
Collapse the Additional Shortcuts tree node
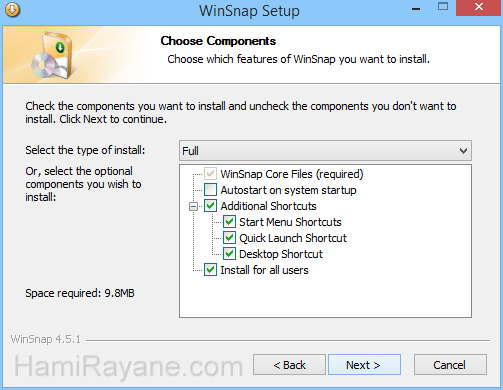pos(193,207)
